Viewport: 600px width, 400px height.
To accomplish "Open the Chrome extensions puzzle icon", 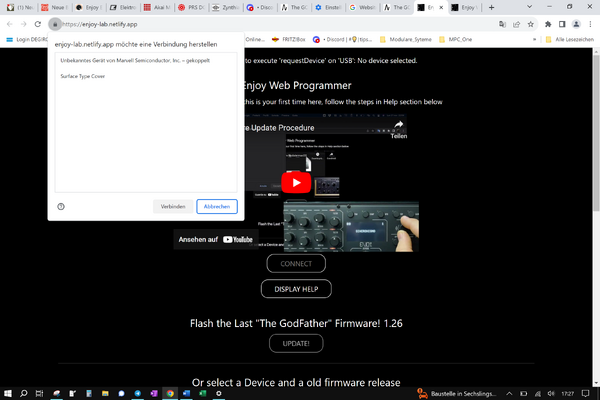I will point(548,24).
